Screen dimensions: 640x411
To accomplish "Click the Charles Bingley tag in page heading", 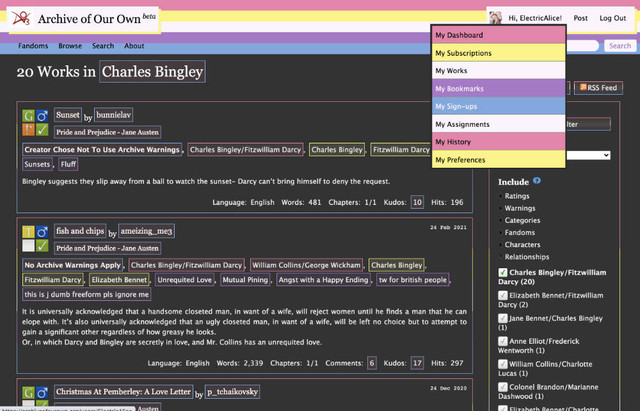I will 152,72.
